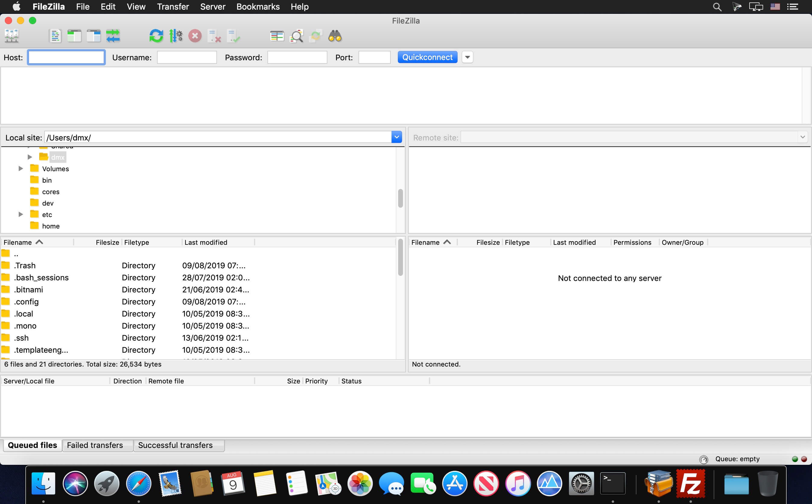The height and width of the screenshot is (504, 812).
Task: Switch to Failed transfers tab
Action: [x=95, y=445]
